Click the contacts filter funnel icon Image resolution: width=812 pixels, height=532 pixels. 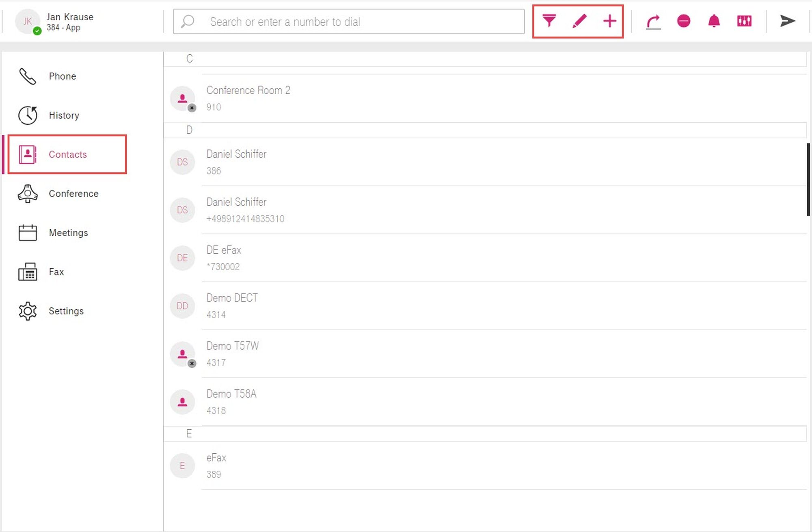tap(549, 21)
